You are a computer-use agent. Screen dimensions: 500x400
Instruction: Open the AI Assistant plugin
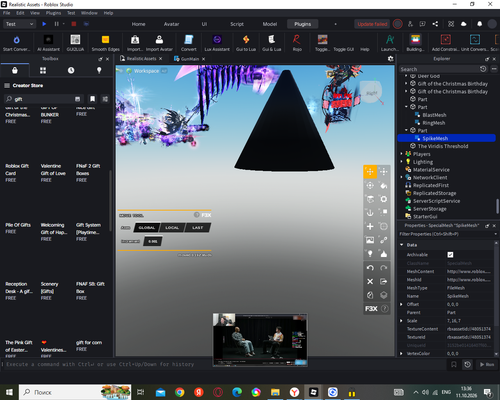coord(48,43)
